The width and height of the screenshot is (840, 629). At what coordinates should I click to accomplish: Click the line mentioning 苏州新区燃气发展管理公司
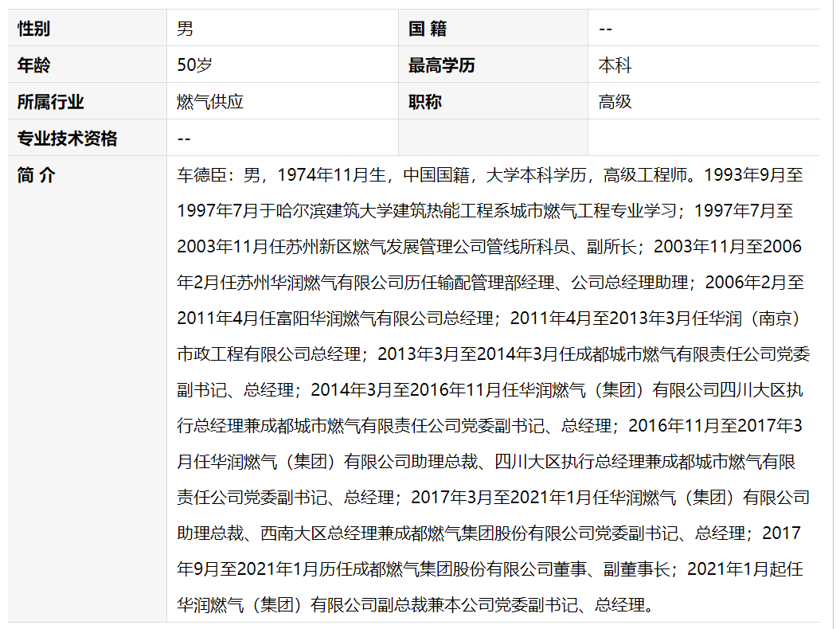coord(489,247)
